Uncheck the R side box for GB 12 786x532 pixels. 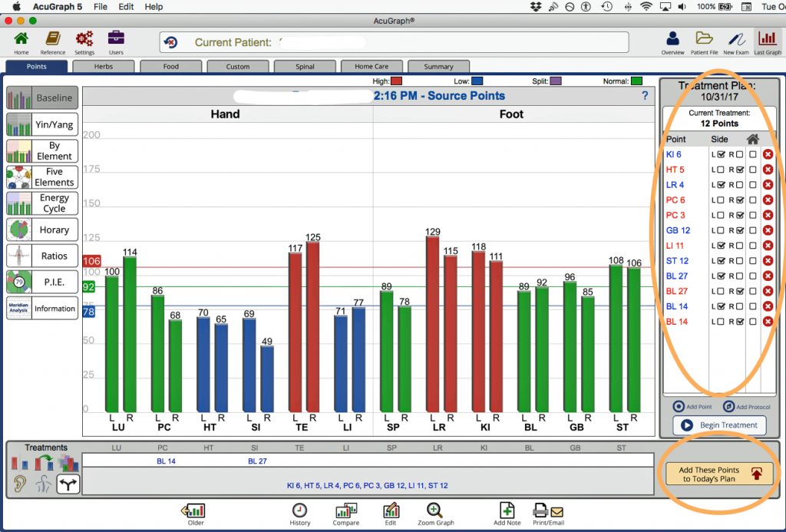tap(740, 230)
